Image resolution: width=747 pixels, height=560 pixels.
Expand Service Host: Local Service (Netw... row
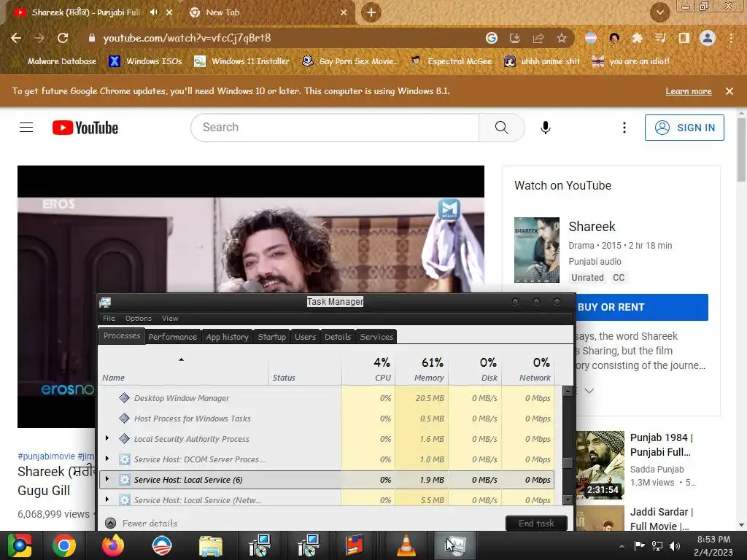(x=107, y=499)
